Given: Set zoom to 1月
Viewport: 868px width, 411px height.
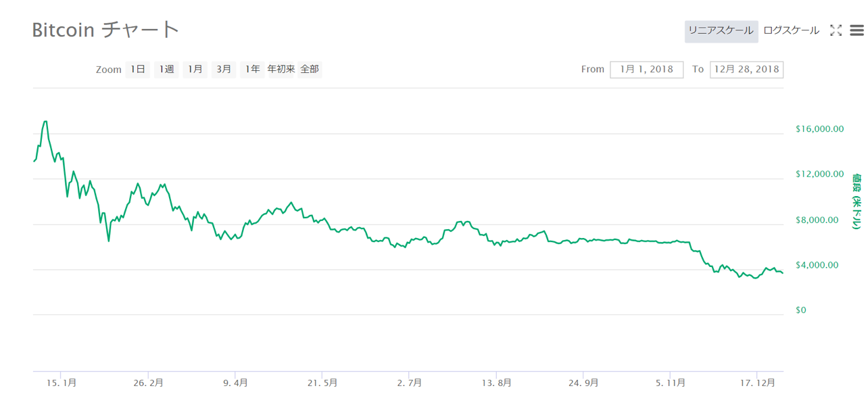Looking at the screenshot, I should pyautogui.click(x=195, y=69).
